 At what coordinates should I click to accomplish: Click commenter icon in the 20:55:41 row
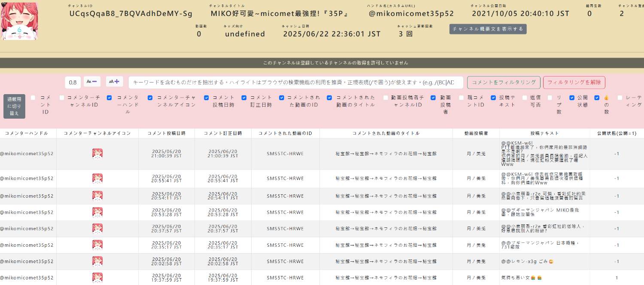pyautogui.click(x=97, y=178)
